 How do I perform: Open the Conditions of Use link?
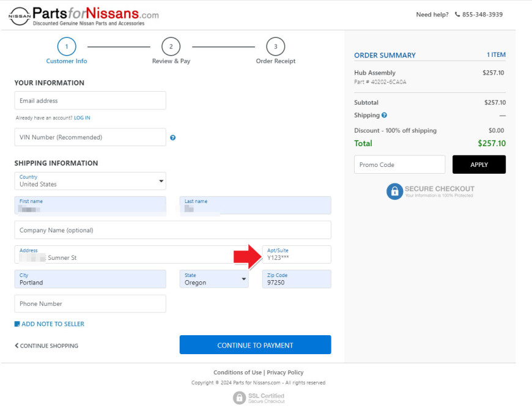[237, 372]
